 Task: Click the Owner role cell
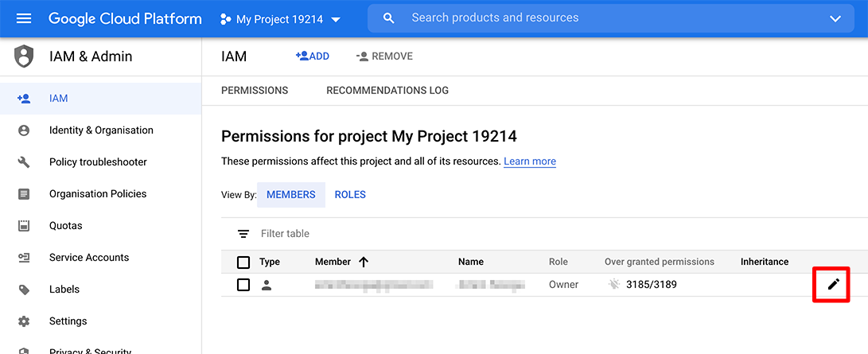(x=563, y=284)
